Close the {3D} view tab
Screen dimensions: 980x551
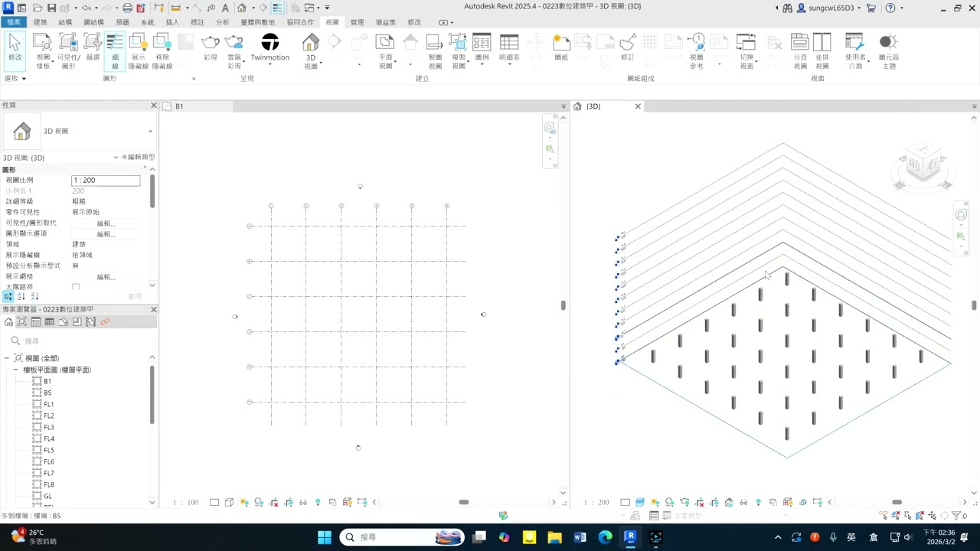(x=638, y=106)
